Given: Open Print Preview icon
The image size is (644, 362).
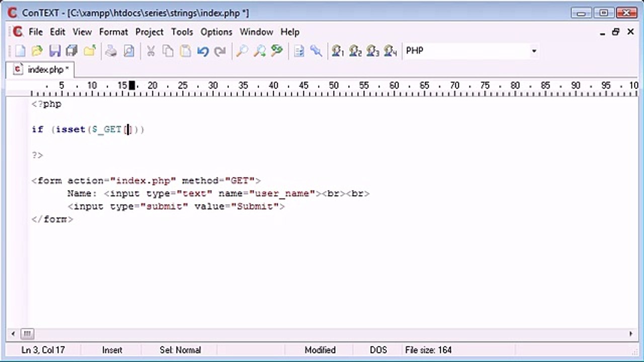Looking at the screenshot, I should [129, 51].
